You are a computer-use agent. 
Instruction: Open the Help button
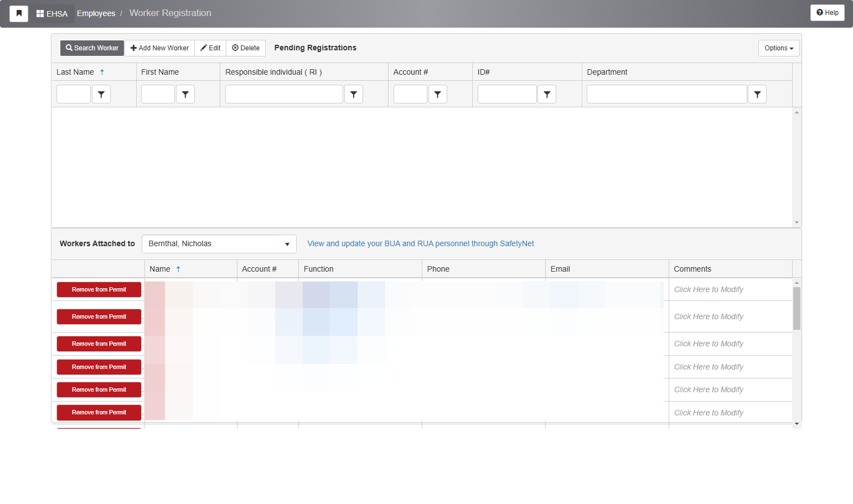(827, 13)
